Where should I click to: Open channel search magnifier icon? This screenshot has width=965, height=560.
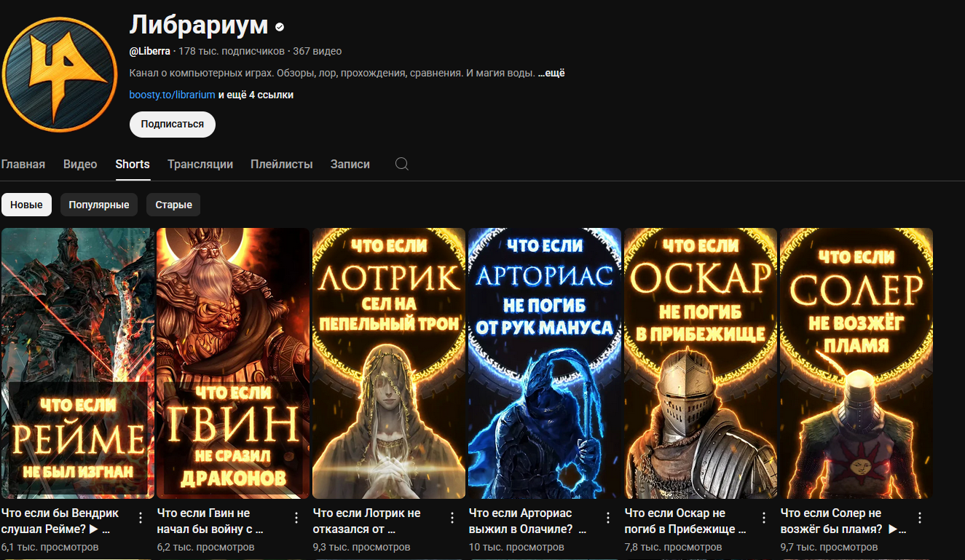point(402,164)
